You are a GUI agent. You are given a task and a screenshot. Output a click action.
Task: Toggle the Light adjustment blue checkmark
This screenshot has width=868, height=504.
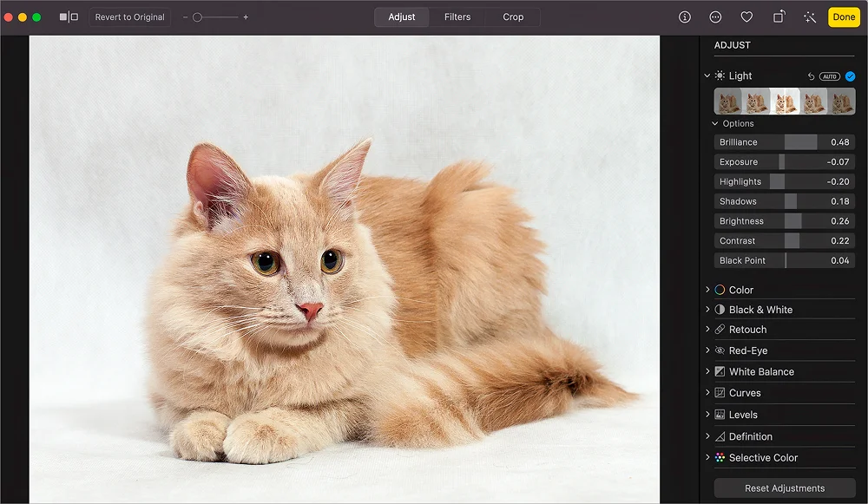click(x=850, y=76)
